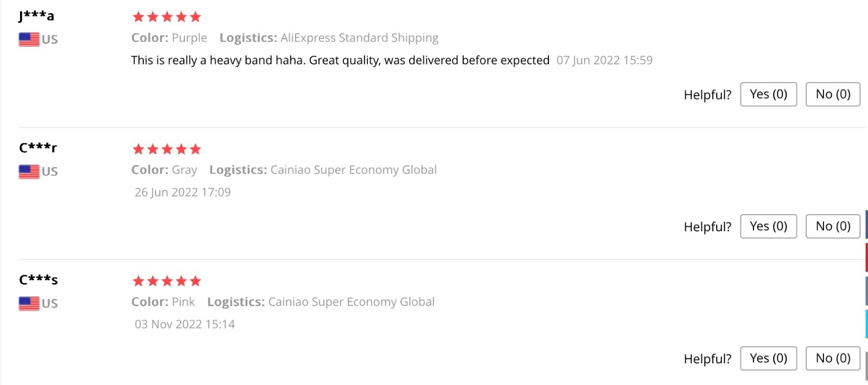The width and height of the screenshot is (868, 385).
Task: Click Yes (0) on J***a's review
Action: tap(768, 94)
